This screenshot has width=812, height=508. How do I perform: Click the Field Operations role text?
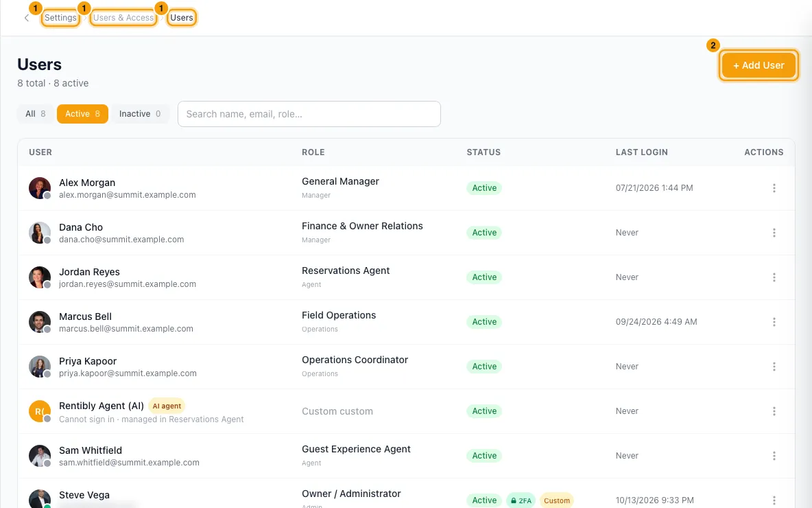pyautogui.click(x=339, y=315)
